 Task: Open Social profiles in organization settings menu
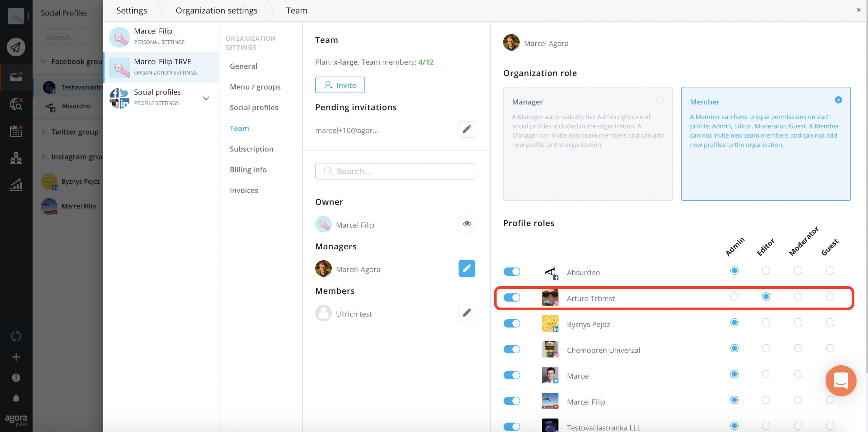click(x=254, y=107)
